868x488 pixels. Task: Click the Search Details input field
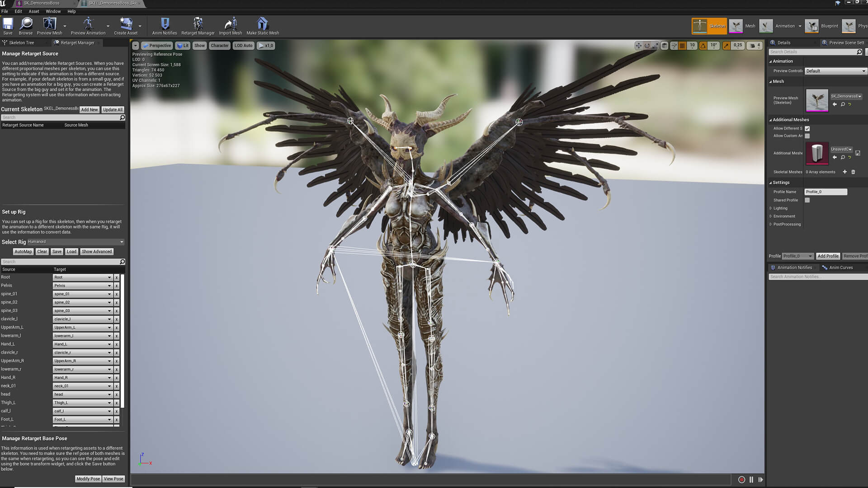point(811,52)
